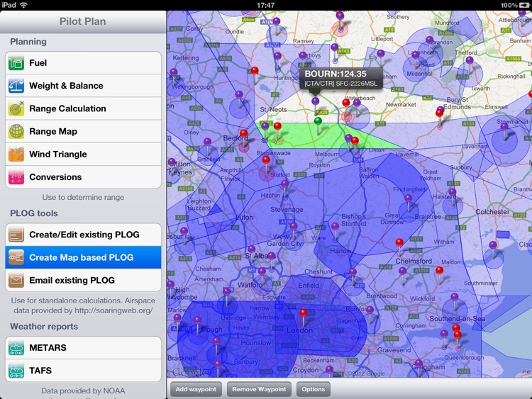Tap the Pilot Plan title header

pos(83,21)
